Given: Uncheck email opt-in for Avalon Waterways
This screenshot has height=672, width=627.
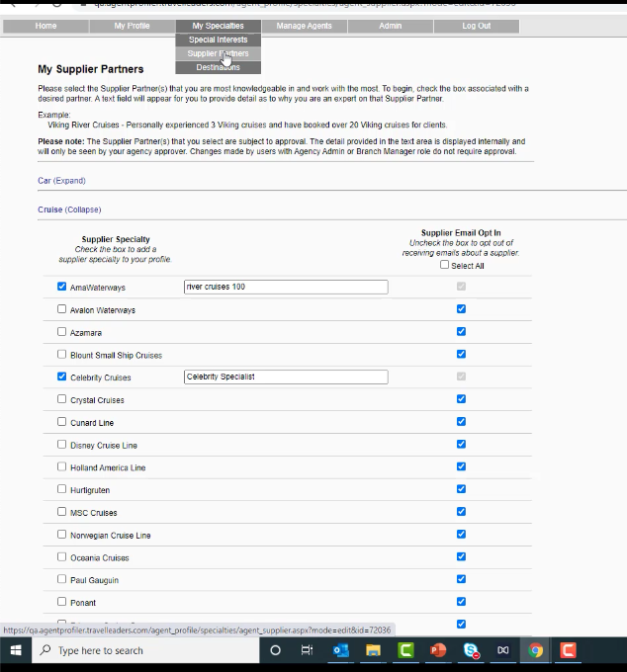Looking at the screenshot, I should click(461, 308).
